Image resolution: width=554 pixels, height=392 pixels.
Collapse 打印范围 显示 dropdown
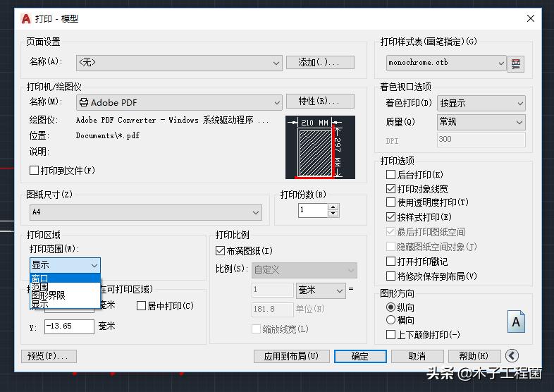point(65,265)
